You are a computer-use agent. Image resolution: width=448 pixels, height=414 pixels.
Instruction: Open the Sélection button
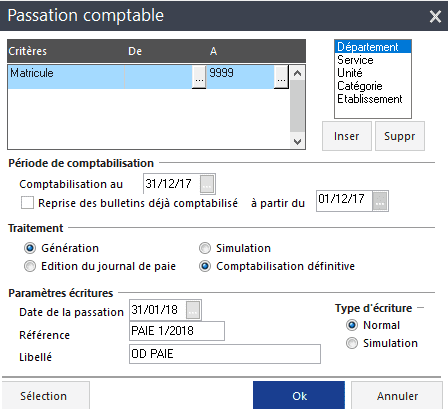click(46, 395)
